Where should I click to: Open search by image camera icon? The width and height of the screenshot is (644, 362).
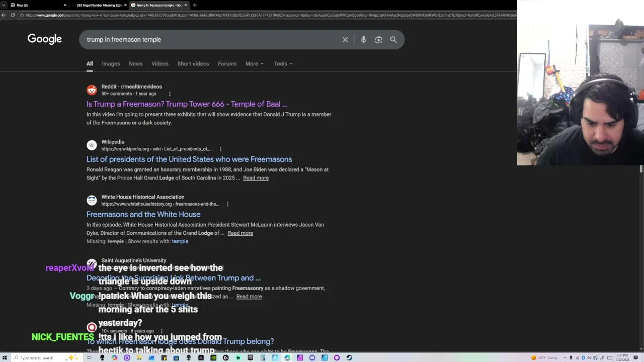(378, 40)
